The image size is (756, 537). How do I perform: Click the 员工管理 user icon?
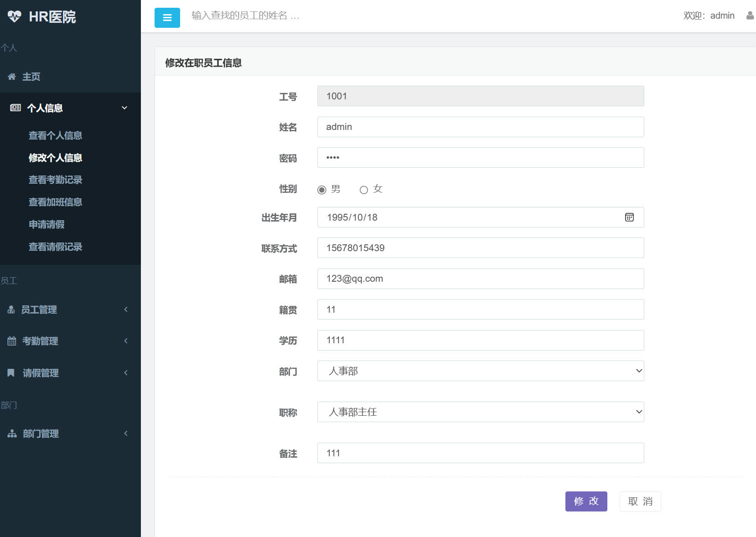[10, 310]
